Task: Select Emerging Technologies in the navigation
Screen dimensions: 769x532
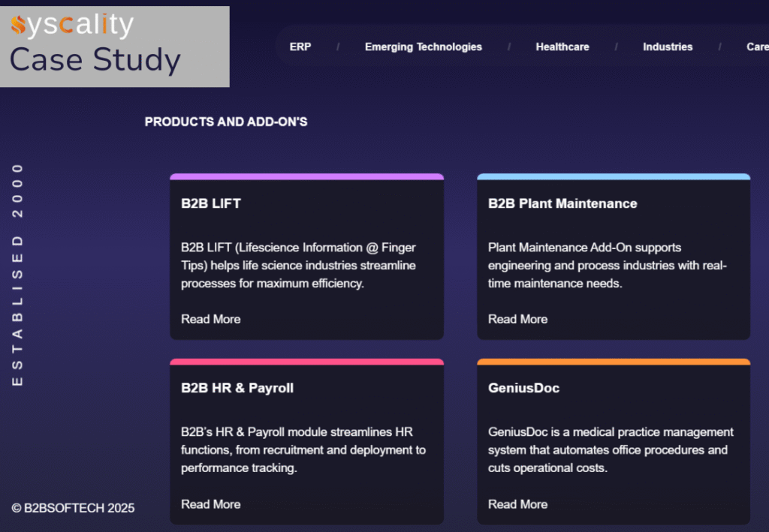Action: pos(423,47)
